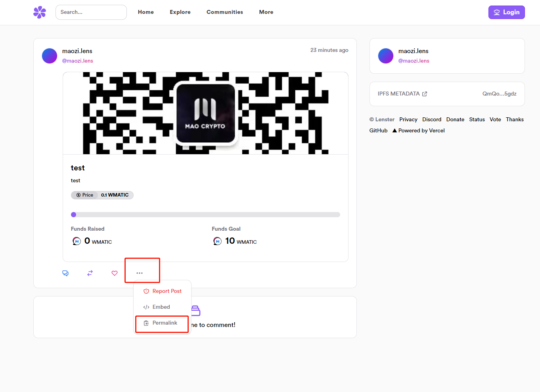Viewport: 540px width, 392px height.
Task: Click the empty comments box icon
Action: coord(196,310)
